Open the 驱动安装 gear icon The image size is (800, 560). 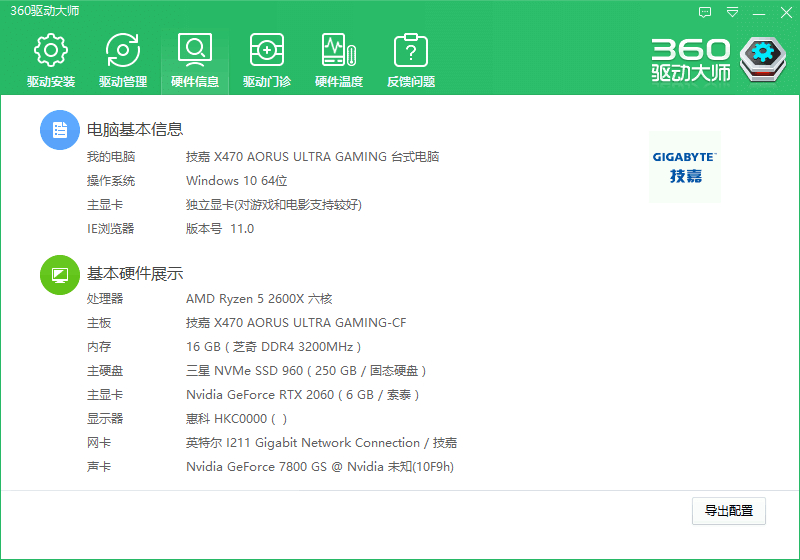[51, 50]
